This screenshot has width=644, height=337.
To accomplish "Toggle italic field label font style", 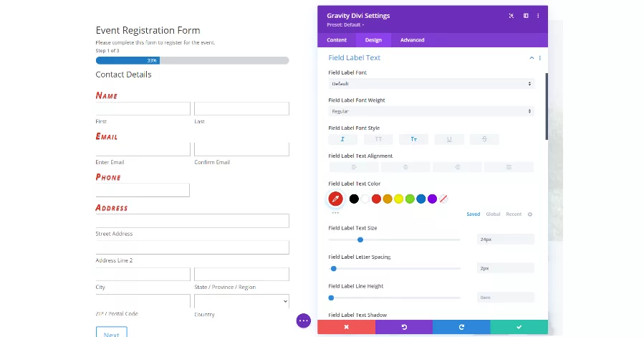I will coord(342,139).
